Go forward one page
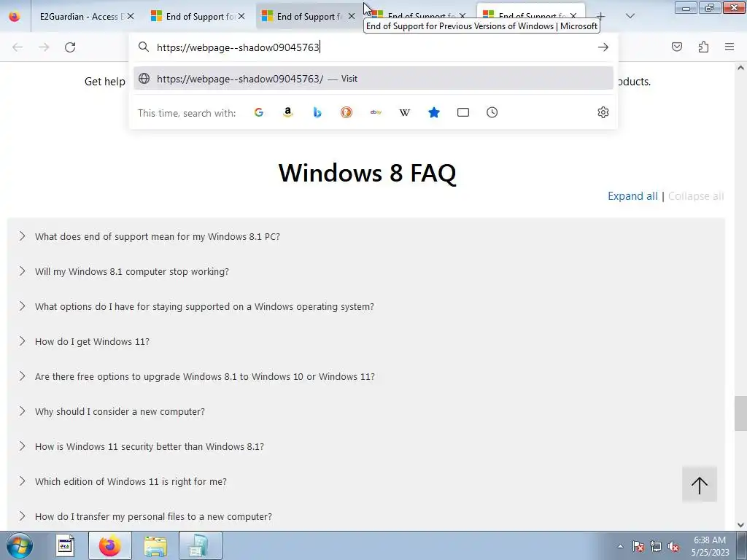 pos(44,47)
